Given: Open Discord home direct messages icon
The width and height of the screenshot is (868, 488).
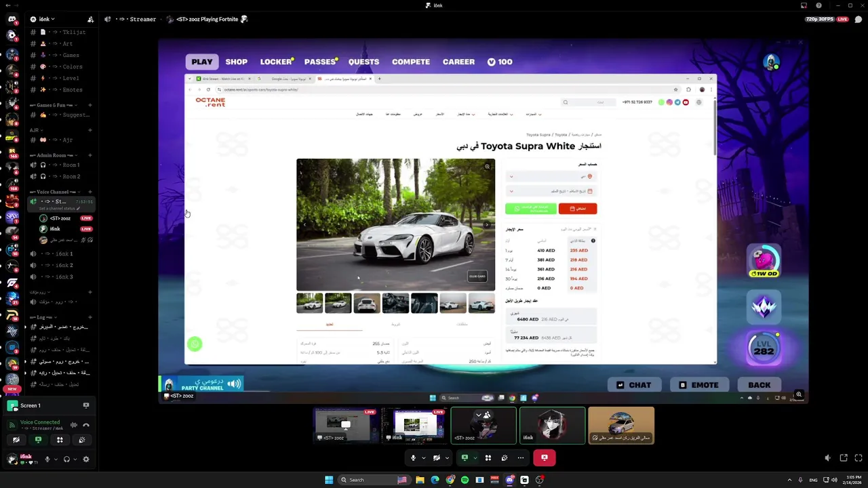Looking at the screenshot, I should 12,19.
